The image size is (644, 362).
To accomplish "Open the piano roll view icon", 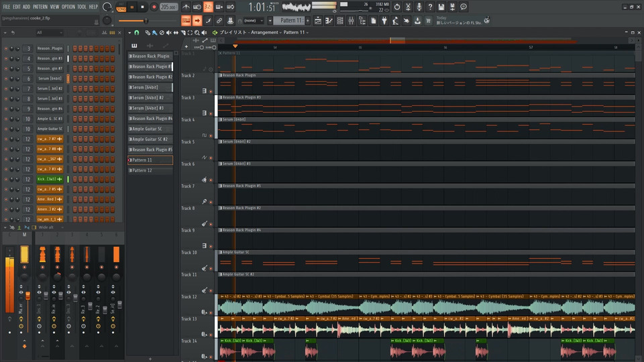I will 329,21.
